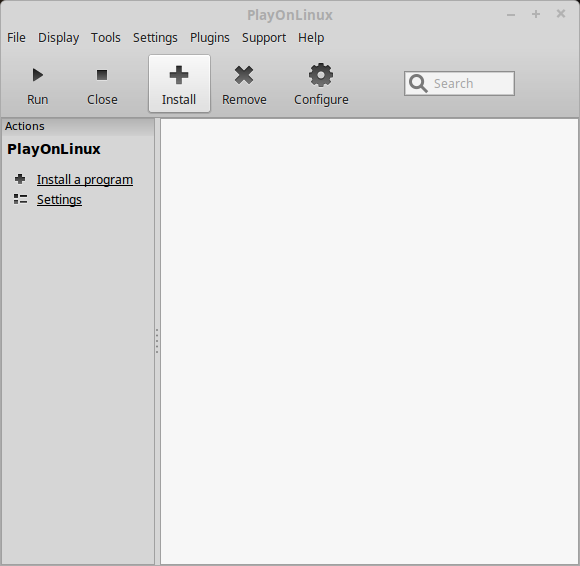This screenshot has width=580, height=566.
Task: Click the sidebar splitter handle
Action: (157, 341)
